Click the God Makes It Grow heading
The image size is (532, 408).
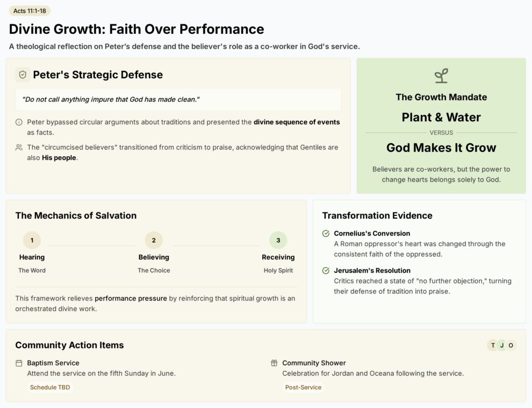click(441, 148)
